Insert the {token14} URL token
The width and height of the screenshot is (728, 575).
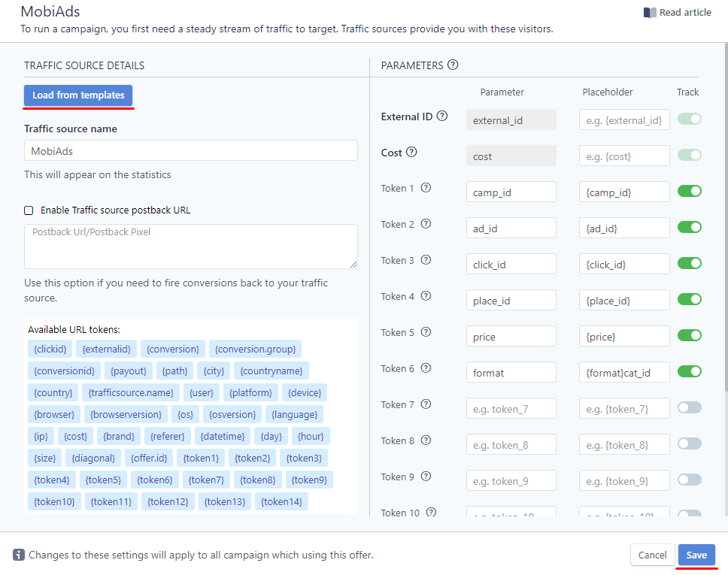tap(281, 501)
